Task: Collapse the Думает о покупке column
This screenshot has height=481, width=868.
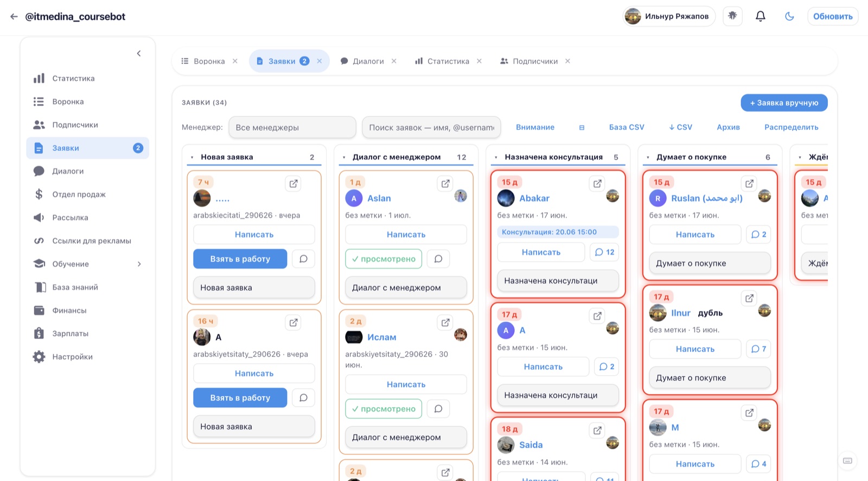Action: tap(648, 157)
